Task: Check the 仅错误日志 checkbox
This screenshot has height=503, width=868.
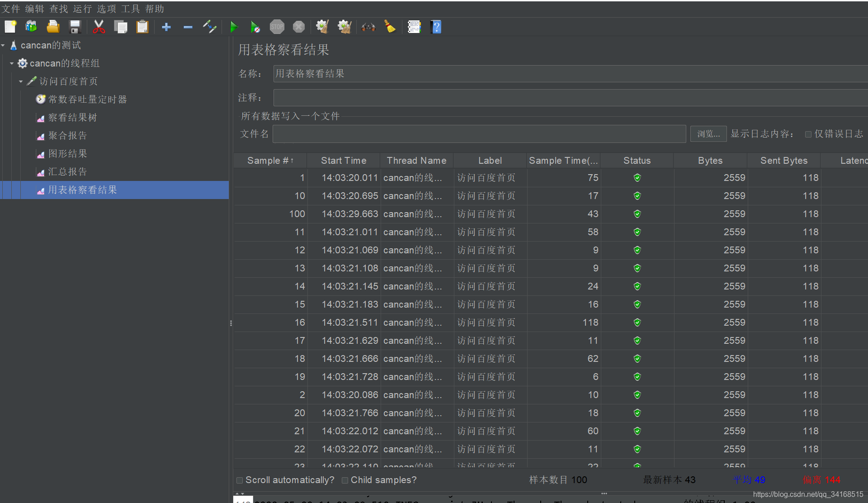Action: [808, 134]
